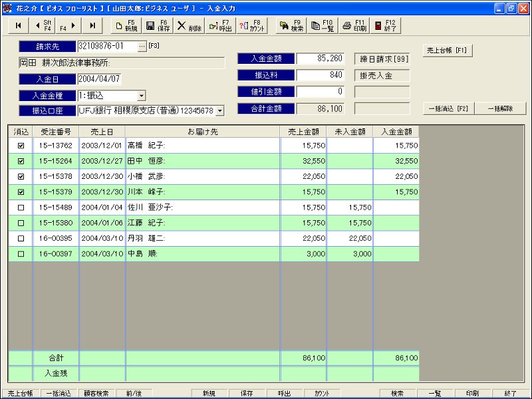Click the F8 カウント count button

coord(252,26)
